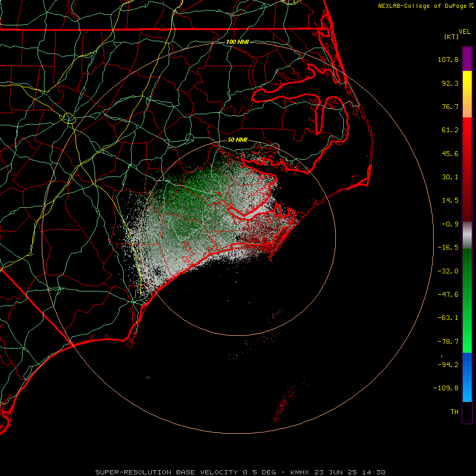Click the -94.2 value on velocity scale
This screenshot has width=476, height=476.
[x=448, y=364]
